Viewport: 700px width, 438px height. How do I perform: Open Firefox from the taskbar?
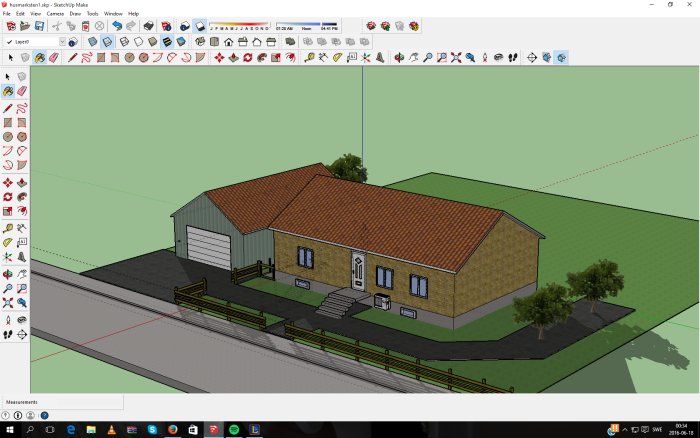(x=172, y=430)
